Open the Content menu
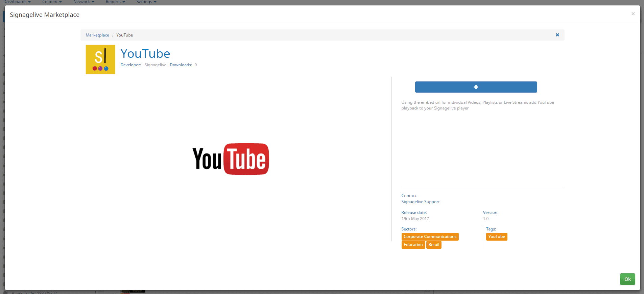644x294 pixels. (52, 2)
